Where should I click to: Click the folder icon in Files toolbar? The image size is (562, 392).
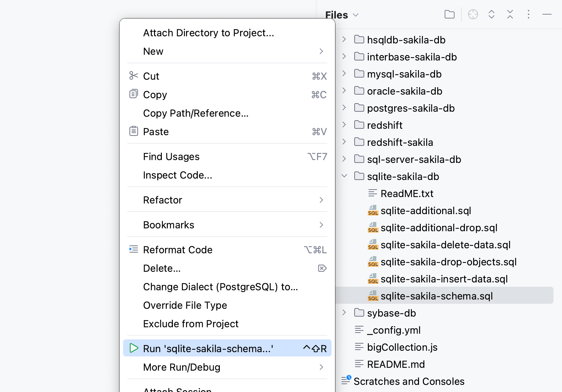(450, 15)
